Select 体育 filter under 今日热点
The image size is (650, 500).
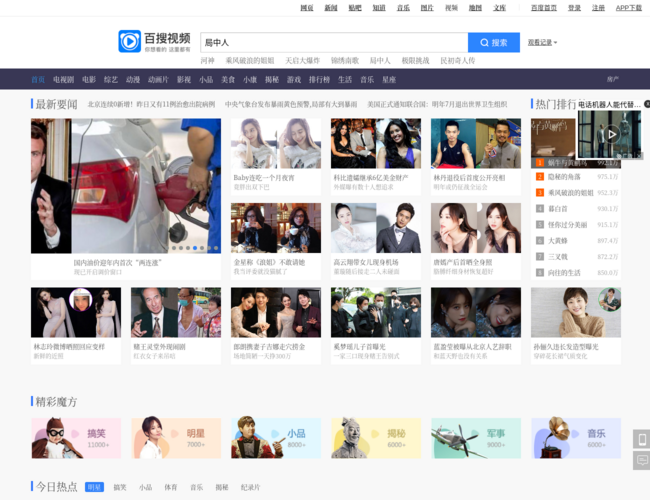pyautogui.click(x=171, y=487)
